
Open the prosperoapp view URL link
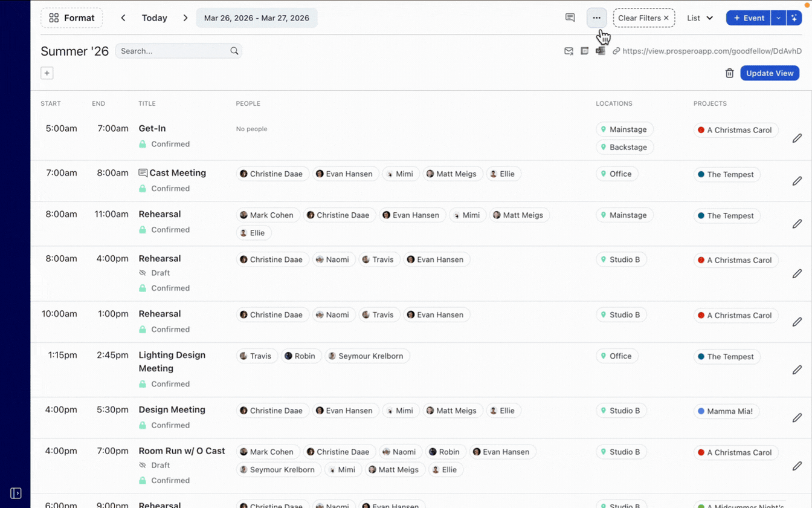point(712,51)
